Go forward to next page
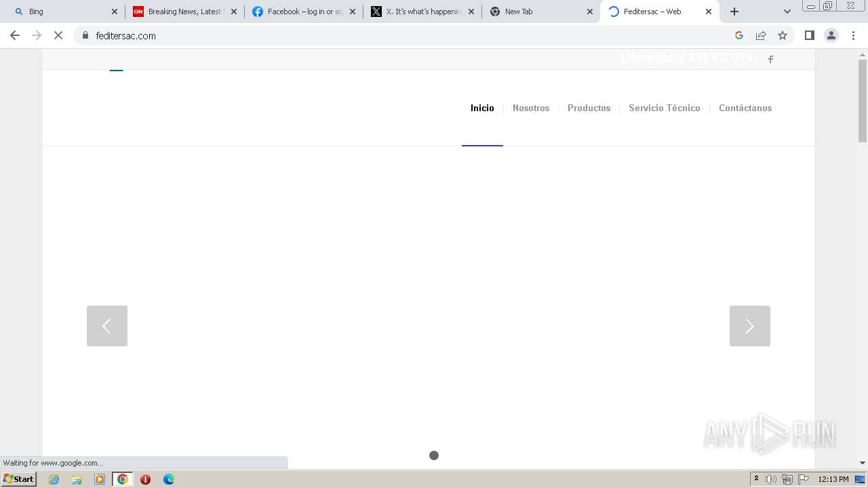The height and width of the screenshot is (488, 868). click(x=37, y=35)
